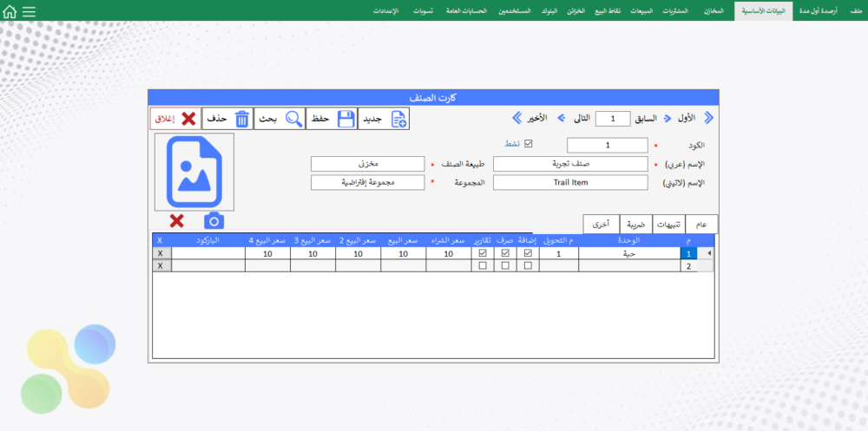Jump to the last record (الأخير) arrow
868x431 pixels.
pos(516,118)
